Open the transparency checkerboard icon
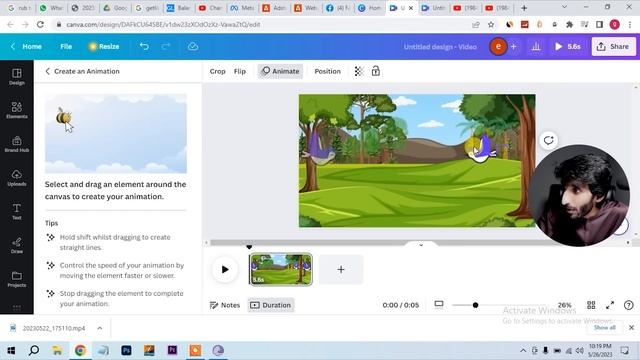This screenshot has height=360, width=640. (x=359, y=71)
